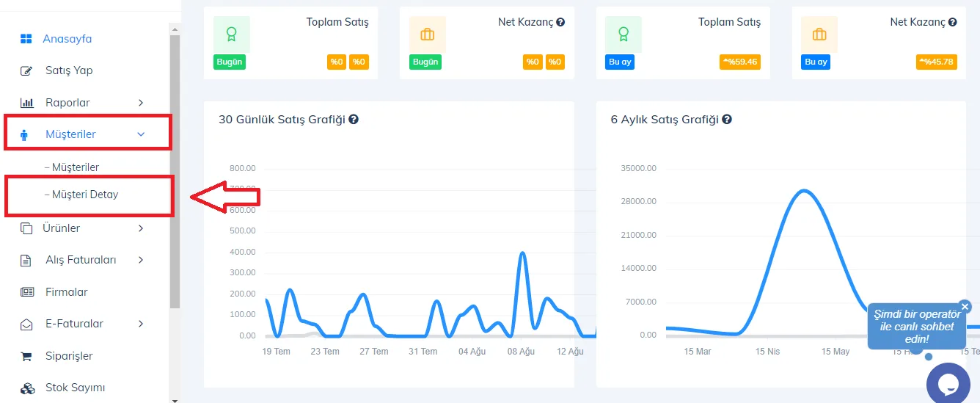Click the Siparişler shopping cart icon
Image resolution: width=980 pixels, height=403 pixels.
point(26,356)
